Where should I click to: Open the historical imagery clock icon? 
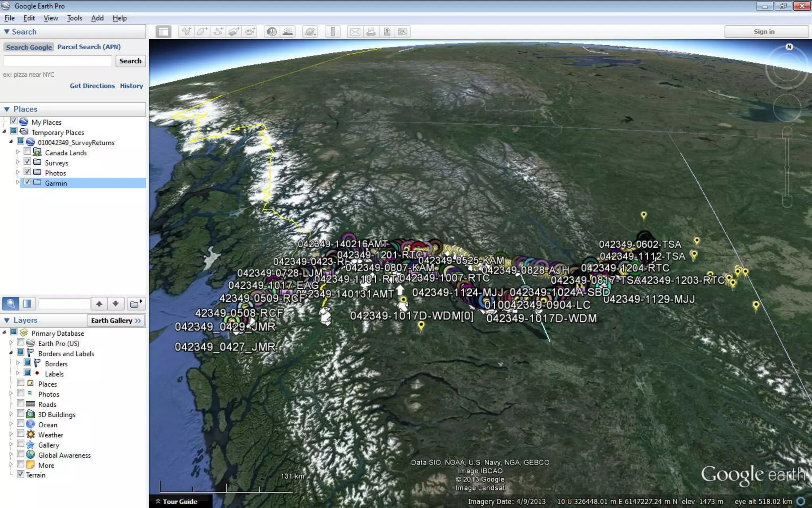click(272, 32)
